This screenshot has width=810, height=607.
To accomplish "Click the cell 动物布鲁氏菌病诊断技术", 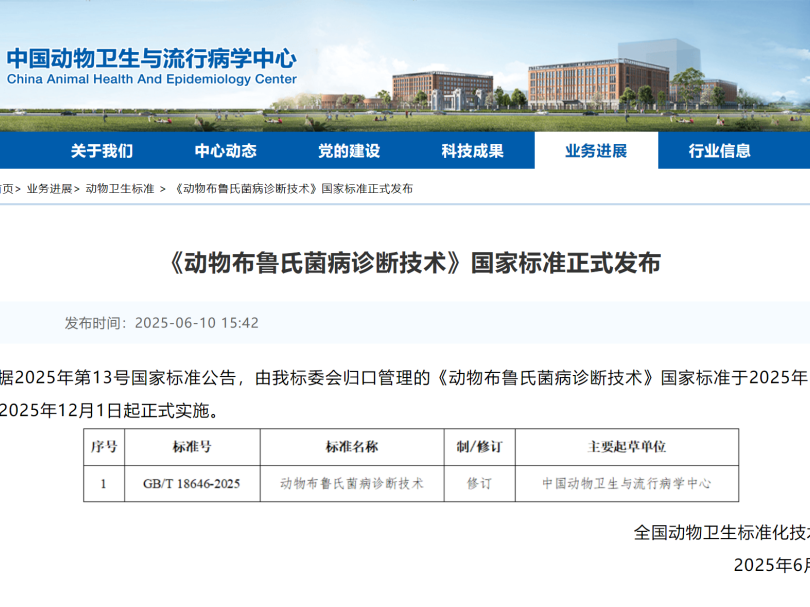I will coord(352,484).
